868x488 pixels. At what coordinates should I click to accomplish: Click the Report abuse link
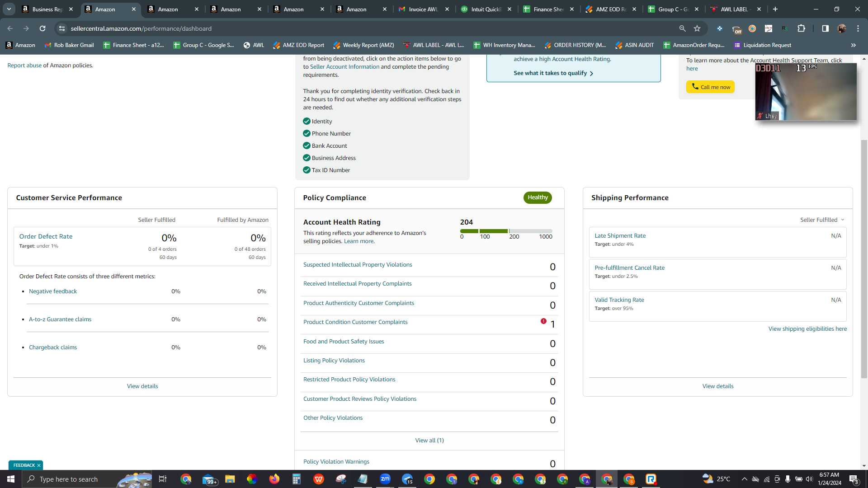[24, 66]
